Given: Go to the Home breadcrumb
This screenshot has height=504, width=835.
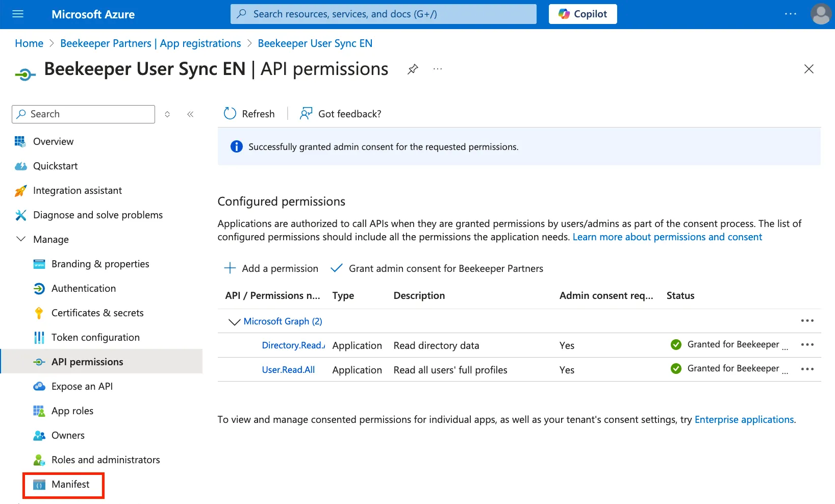Looking at the screenshot, I should (x=29, y=43).
